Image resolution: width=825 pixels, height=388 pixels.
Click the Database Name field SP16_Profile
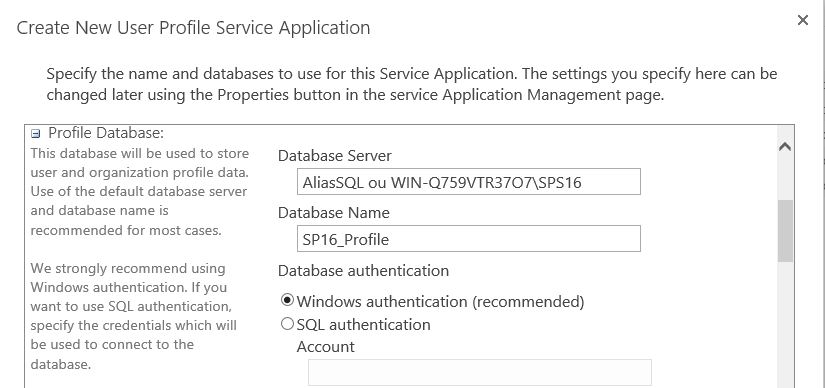tap(468, 238)
